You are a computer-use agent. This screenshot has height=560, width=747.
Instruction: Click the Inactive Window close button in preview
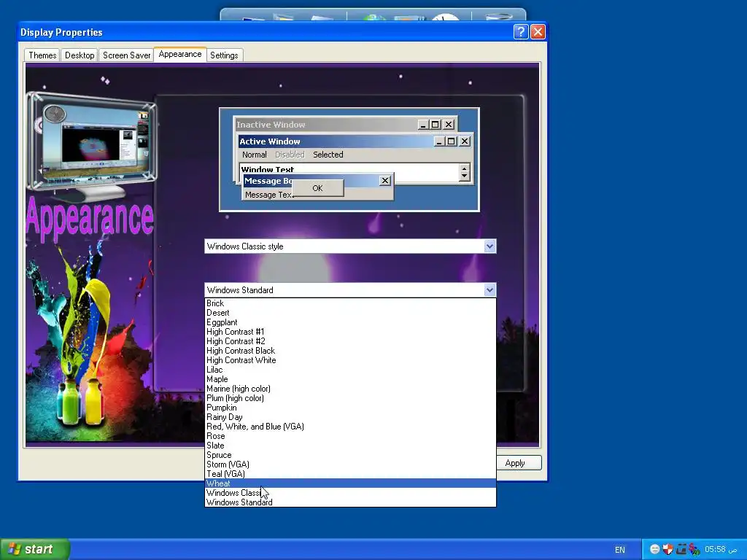pyautogui.click(x=449, y=124)
